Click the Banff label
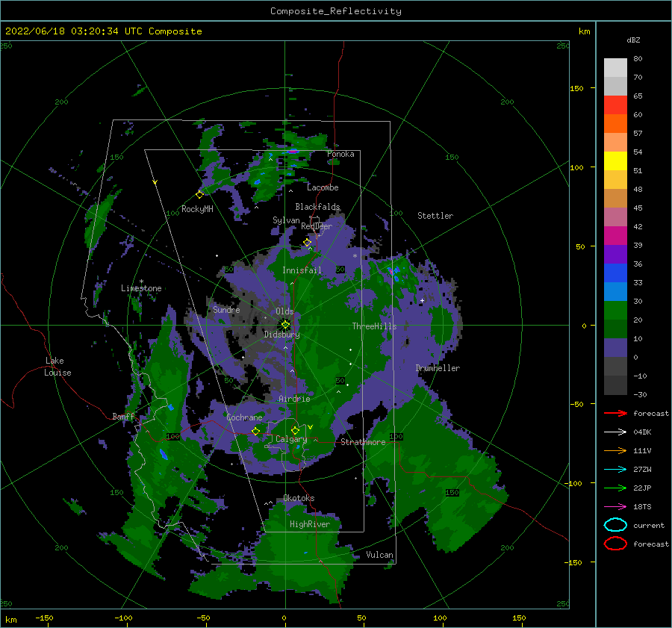Viewport: 672px width, 628px height. 123,416
